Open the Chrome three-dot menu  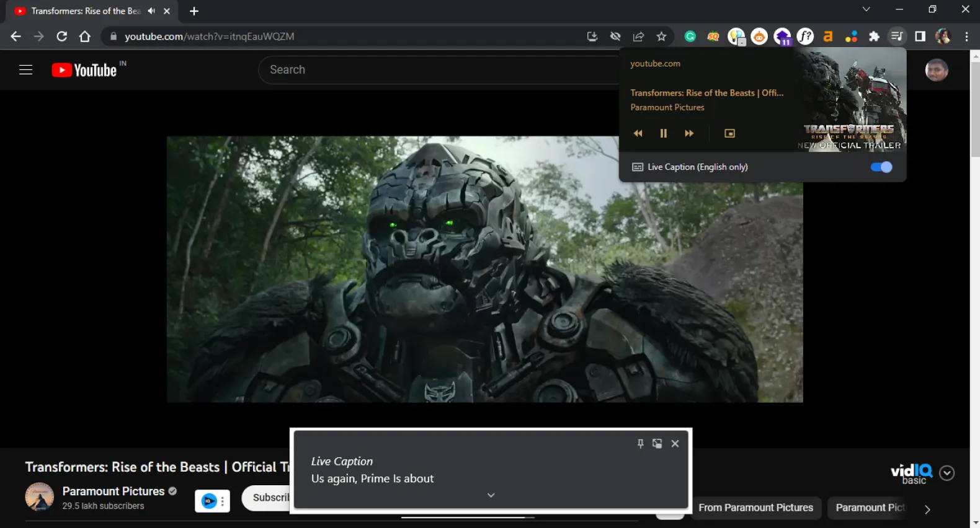[966, 37]
